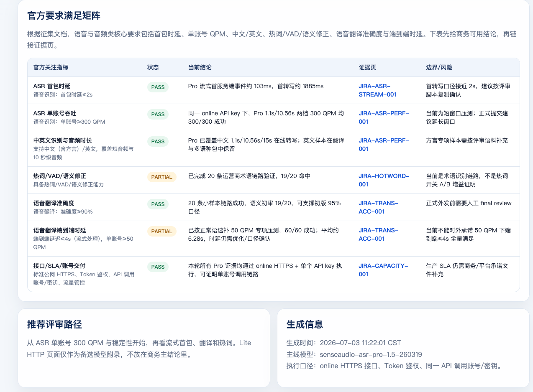Click the 推荐评审路径 heading
The image size is (533, 392).
tap(54, 324)
